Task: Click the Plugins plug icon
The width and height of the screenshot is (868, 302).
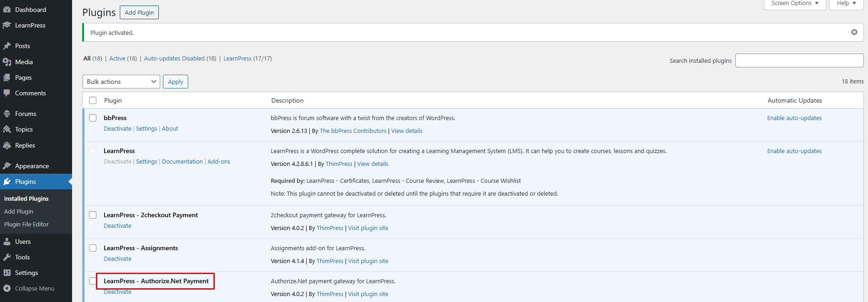Action: [7, 181]
